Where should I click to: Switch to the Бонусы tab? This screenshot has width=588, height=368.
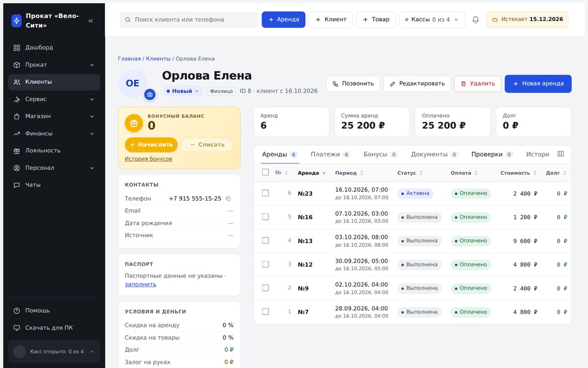(x=380, y=154)
